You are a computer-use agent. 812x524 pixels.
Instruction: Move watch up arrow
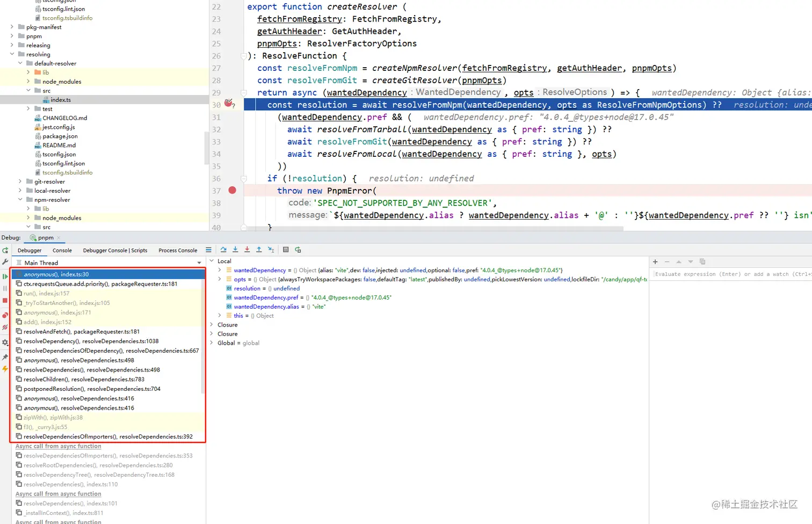tap(679, 262)
